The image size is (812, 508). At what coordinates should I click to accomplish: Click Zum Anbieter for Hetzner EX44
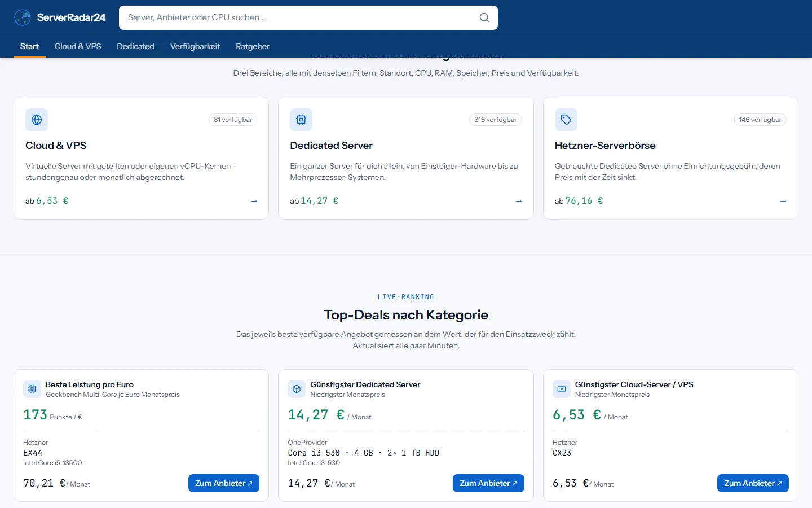(224, 483)
